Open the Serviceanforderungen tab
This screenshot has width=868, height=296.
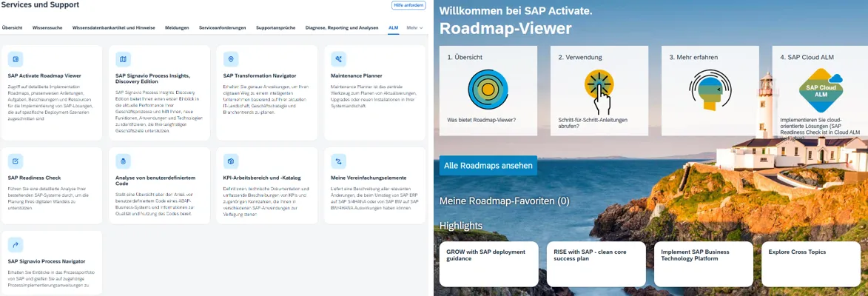tap(222, 27)
